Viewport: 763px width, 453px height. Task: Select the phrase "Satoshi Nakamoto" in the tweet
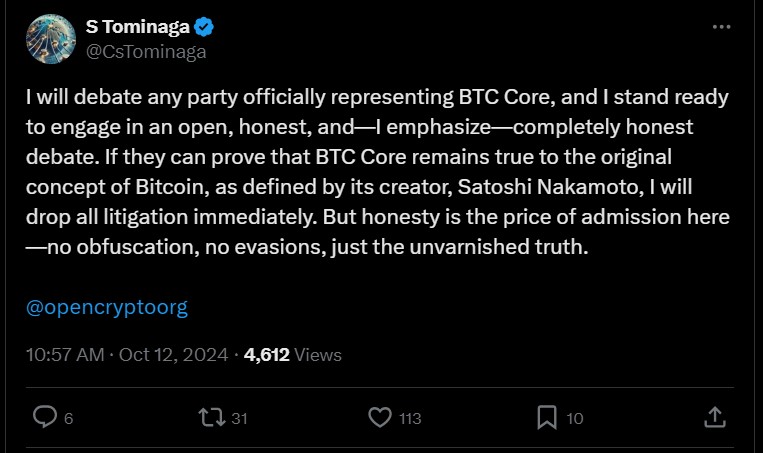(x=548, y=187)
